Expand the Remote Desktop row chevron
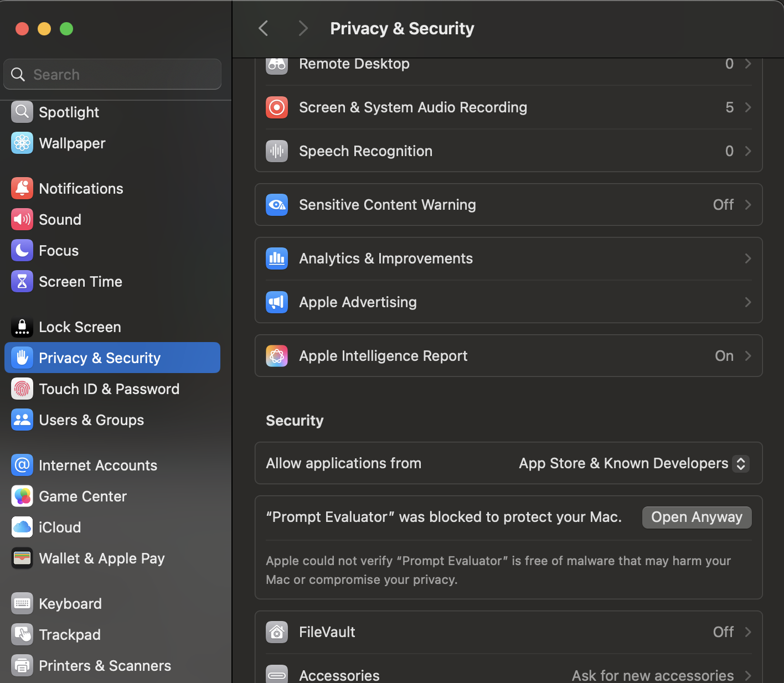Image resolution: width=784 pixels, height=683 pixels. pyautogui.click(x=747, y=64)
